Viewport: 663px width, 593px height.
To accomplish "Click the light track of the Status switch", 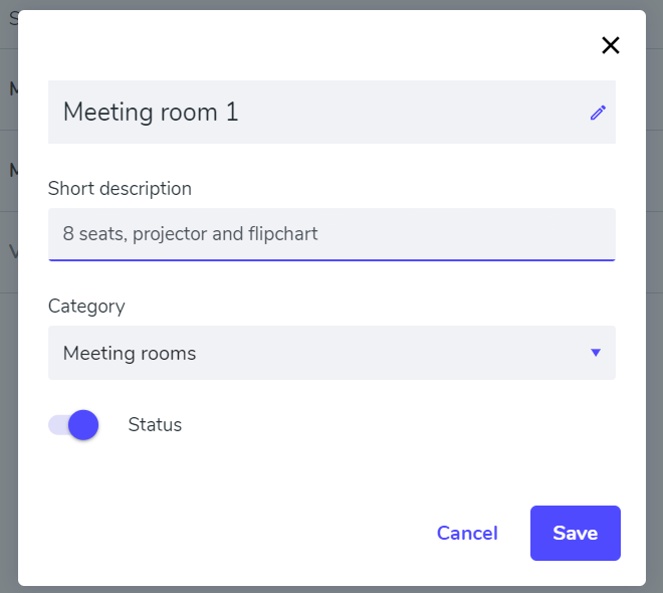I will (x=56, y=425).
